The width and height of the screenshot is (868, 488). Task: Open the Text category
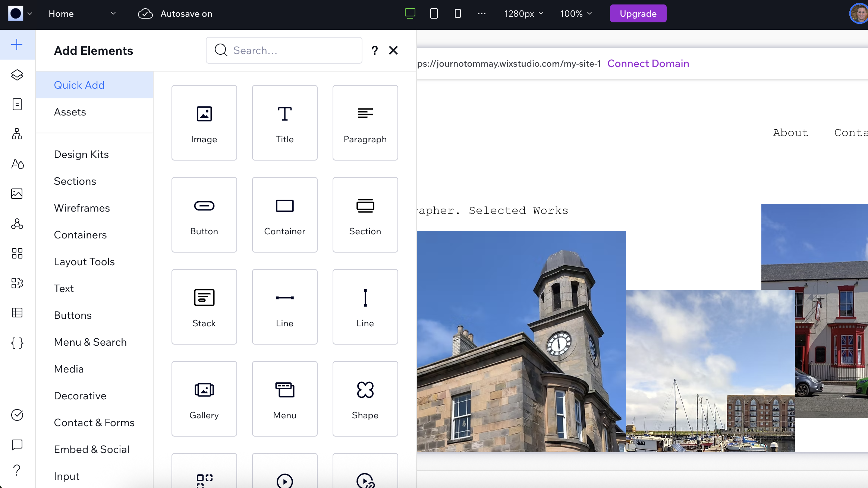tap(94, 288)
